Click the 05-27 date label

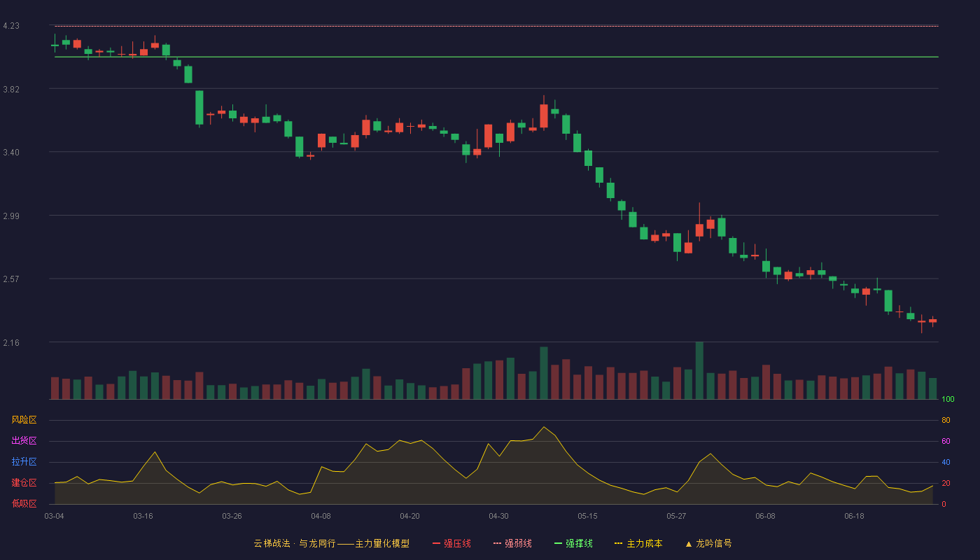[676, 516]
